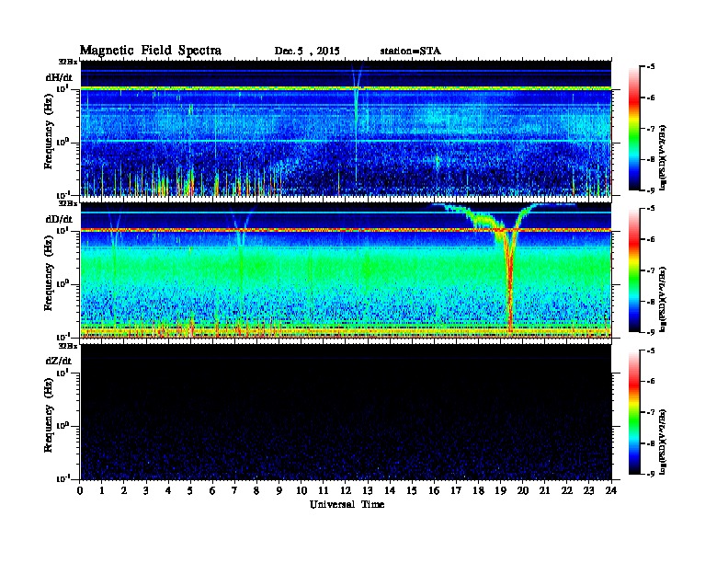Click the dZ/dt panel color bar
This screenshot has width=728, height=563.
634,412
